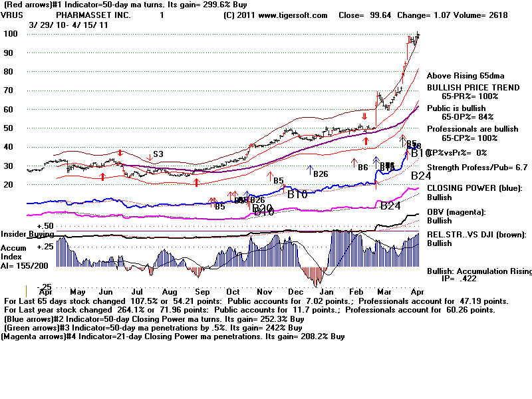Click the Dec month label
Viewport: 532px width, 399px height.
[x=296, y=292]
